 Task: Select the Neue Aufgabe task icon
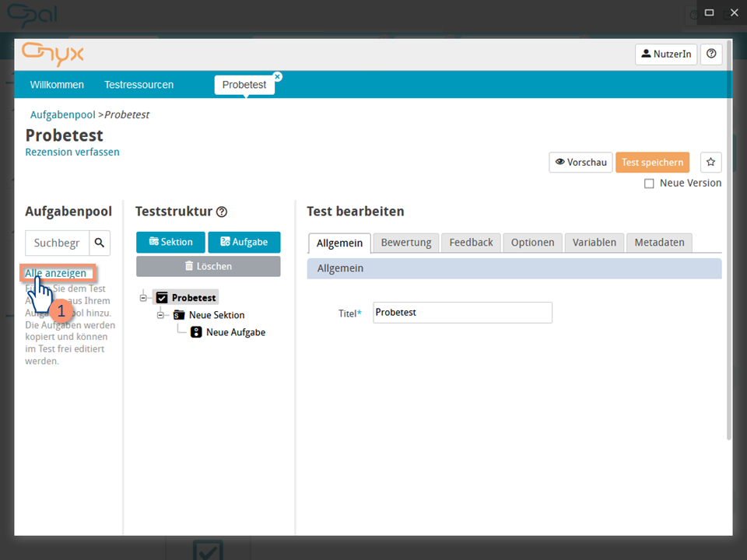pos(196,332)
